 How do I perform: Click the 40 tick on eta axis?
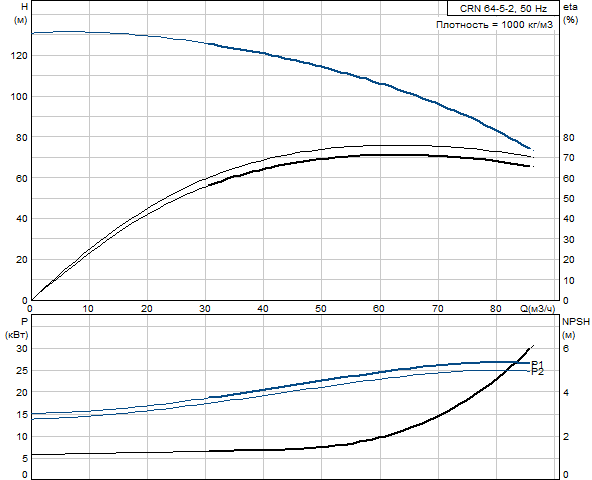pyautogui.click(x=569, y=219)
